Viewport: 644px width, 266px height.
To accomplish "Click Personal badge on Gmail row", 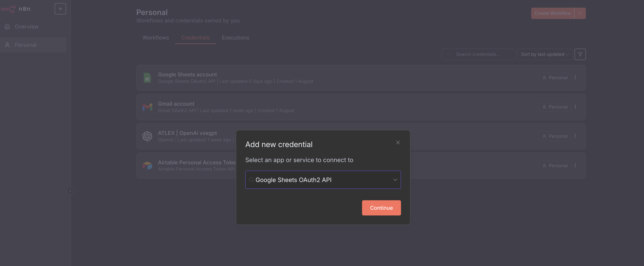I will coord(555,107).
